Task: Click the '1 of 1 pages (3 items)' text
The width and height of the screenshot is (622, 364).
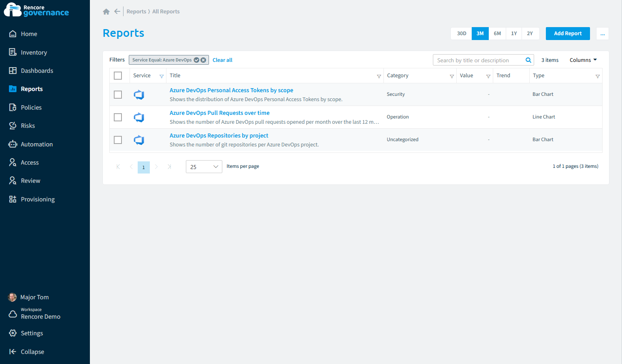Action: (575, 166)
